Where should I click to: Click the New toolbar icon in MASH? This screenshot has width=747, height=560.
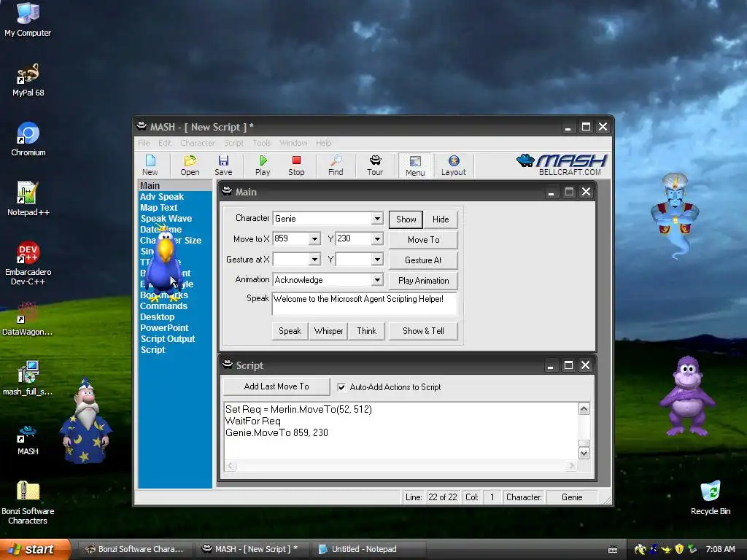coord(150,165)
